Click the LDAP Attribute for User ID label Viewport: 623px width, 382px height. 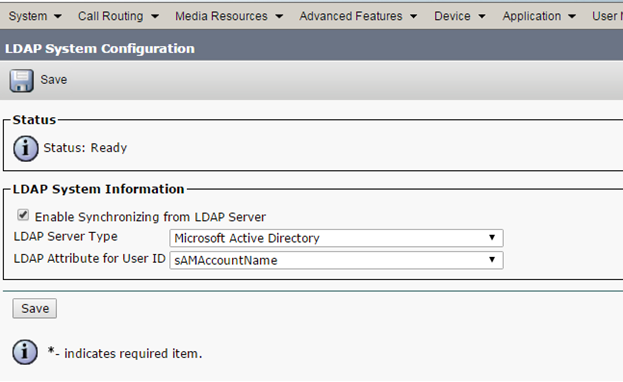(x=89, y=258)
